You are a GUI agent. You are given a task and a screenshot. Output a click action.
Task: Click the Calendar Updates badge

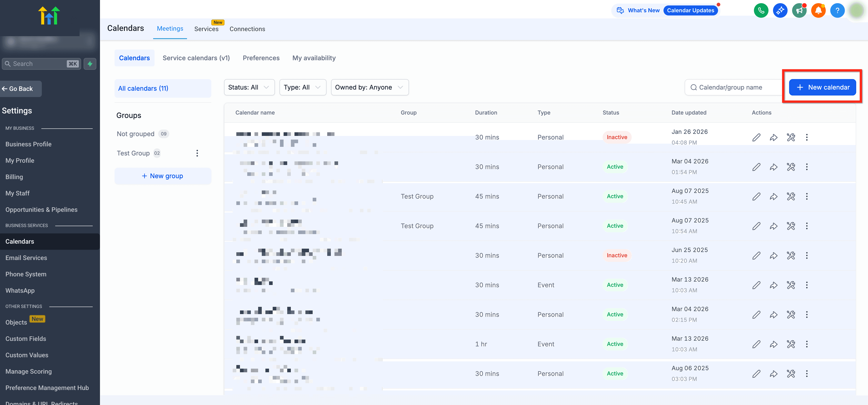(691, 10)
